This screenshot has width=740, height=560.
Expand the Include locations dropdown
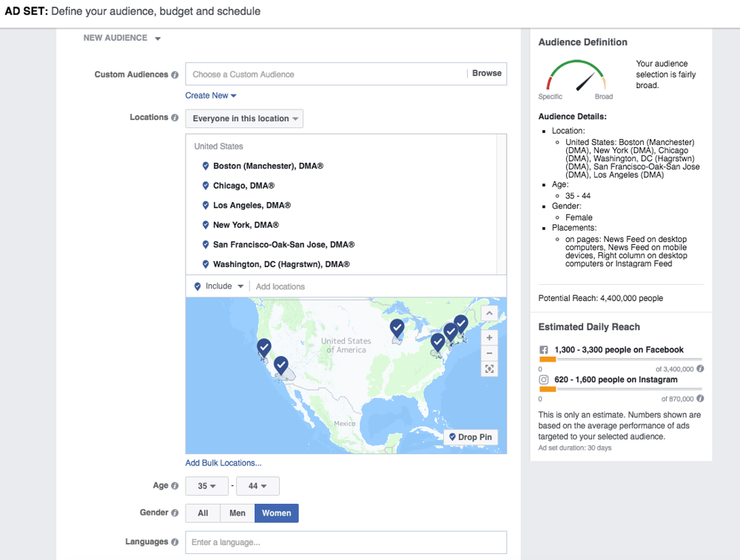coord(219,286)
